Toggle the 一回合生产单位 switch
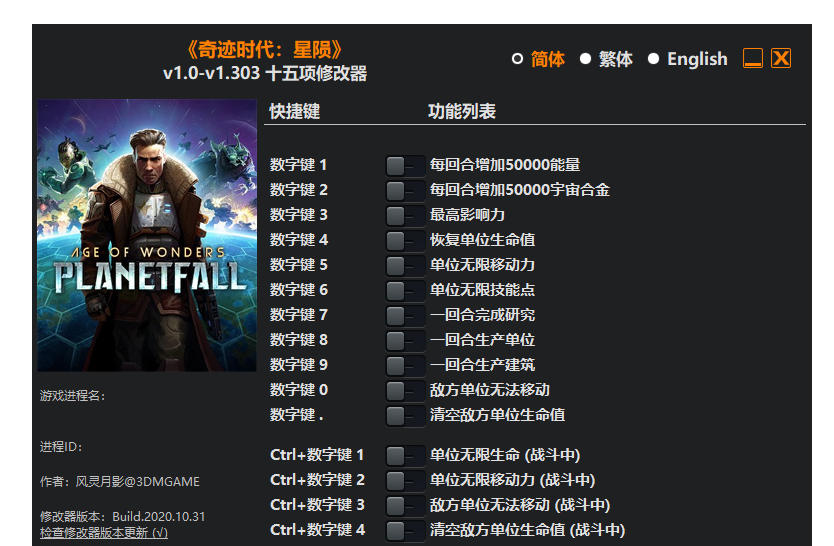Image resolution: width=834 pixels, height=546 pixels. pyautogui.click(x=405, y=340)
